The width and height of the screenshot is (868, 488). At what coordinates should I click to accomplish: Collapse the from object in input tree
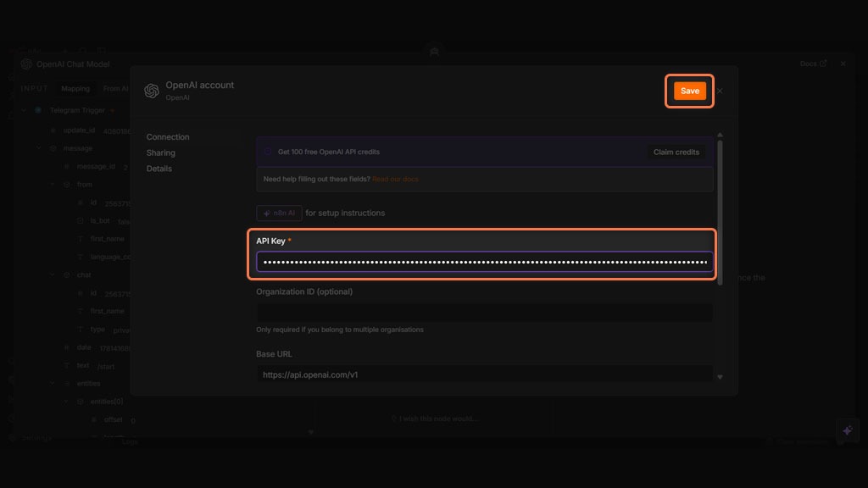53,184
